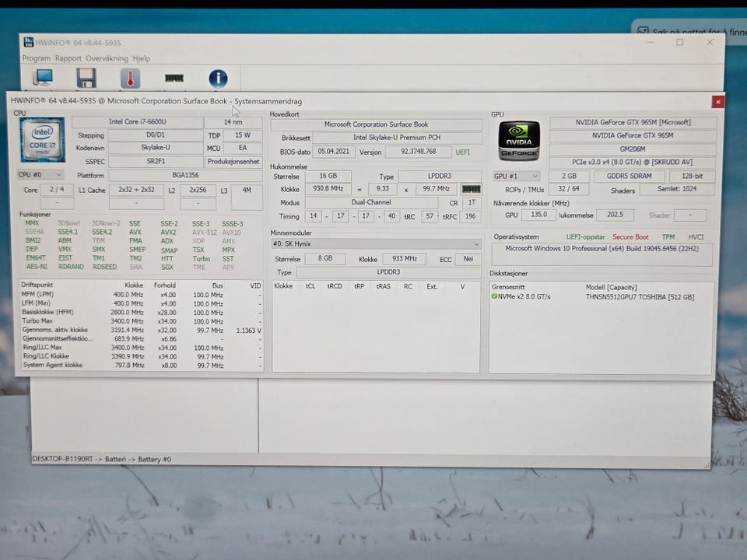Open the Overvåkning menu

click(107, 58)
